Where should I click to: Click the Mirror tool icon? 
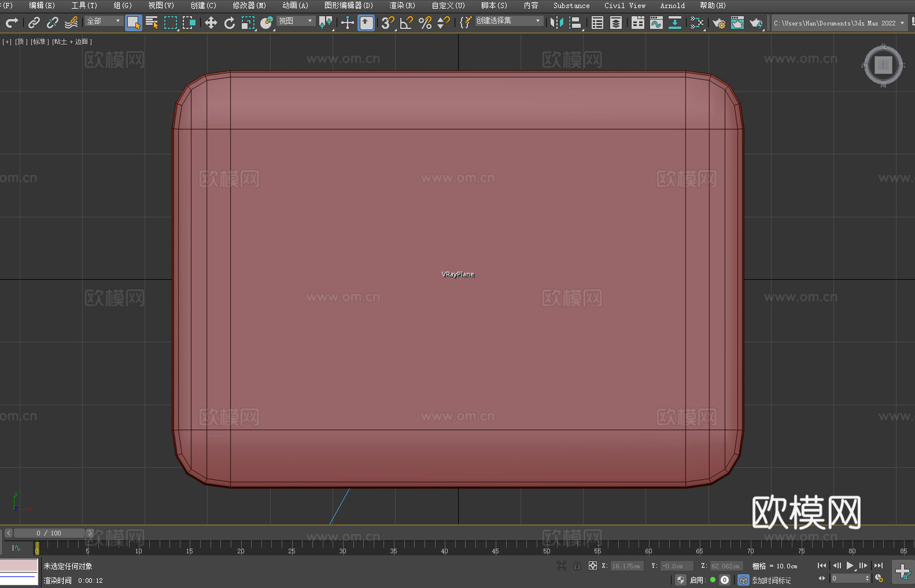556,23
